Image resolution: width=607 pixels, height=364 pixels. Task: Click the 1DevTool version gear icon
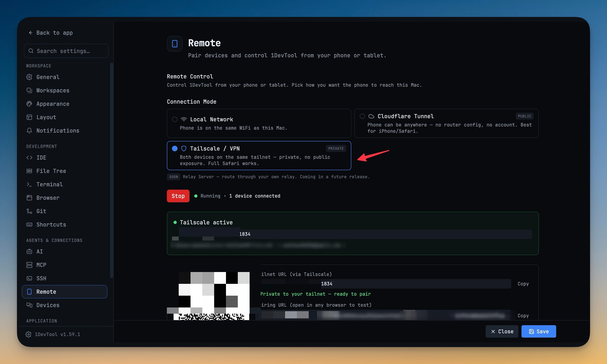pos(28,334)
